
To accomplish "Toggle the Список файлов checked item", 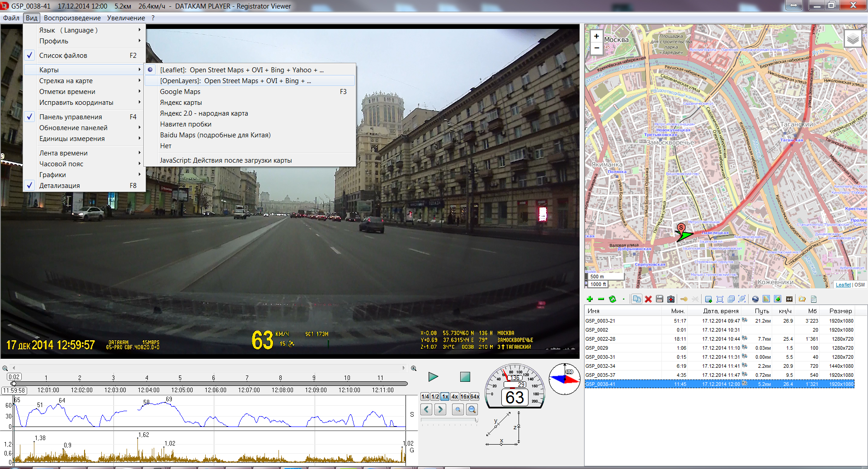I will pyautogui.click(x=84, y=56).
